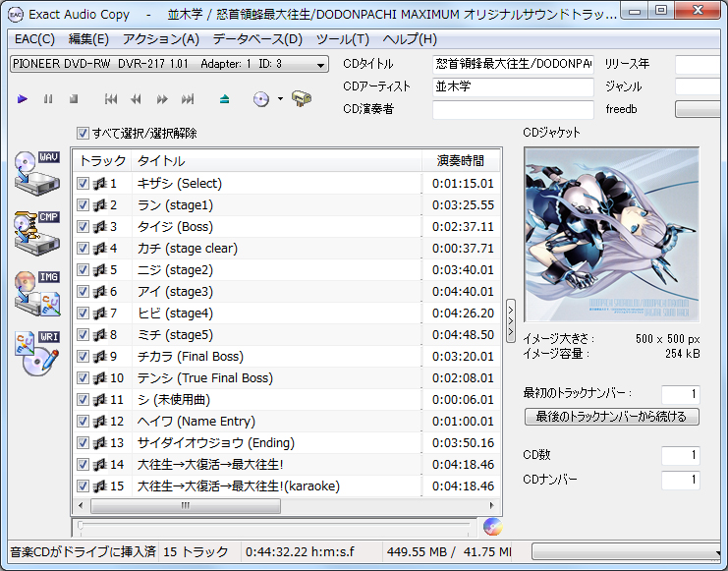This screenshot has height=571, width=728.
Task: Open the EAC(C) menu
Action: (x=34, y=39)
